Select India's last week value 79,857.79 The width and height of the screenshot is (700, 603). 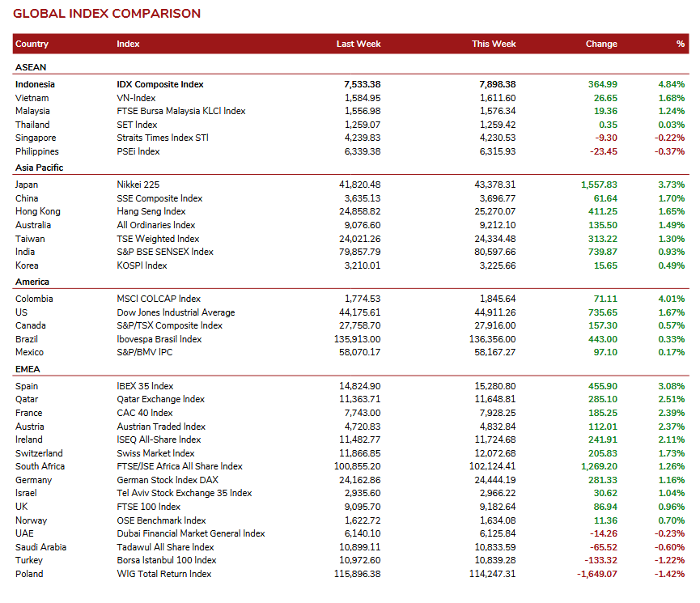360,252
